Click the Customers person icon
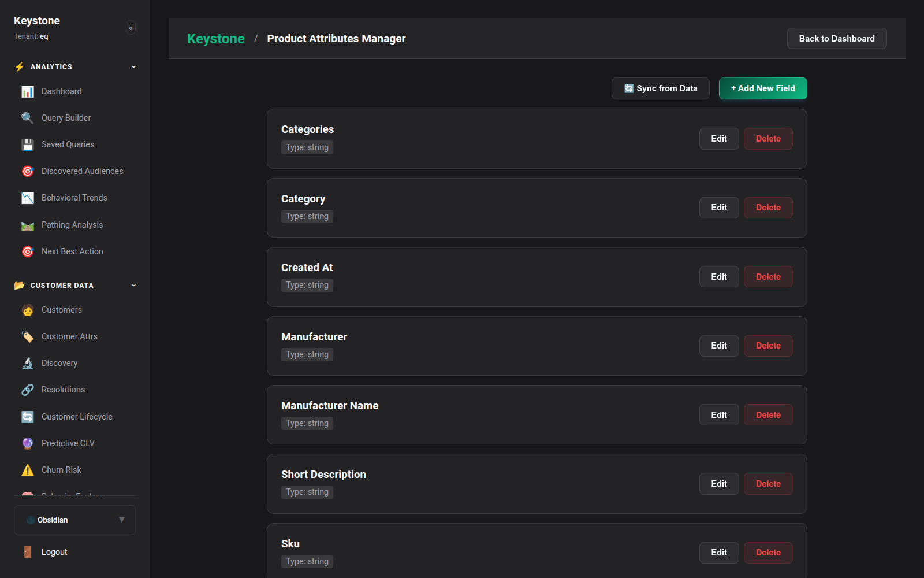Viewport: 924px width, 578px height. tap(28, 310)
